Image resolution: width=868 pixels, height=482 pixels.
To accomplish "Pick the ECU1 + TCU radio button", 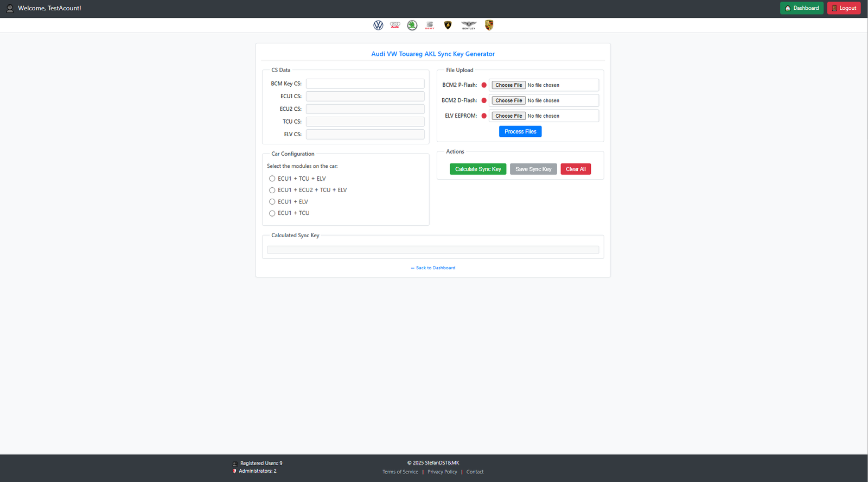I will 272,213.
